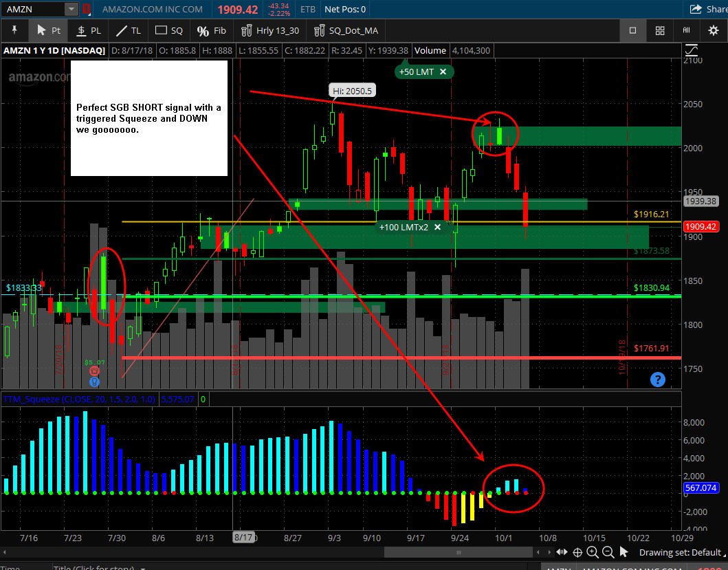Choose the Fibonacci retracement tool
This screenshot has height=570, width=728.
[x=211, y=31]
